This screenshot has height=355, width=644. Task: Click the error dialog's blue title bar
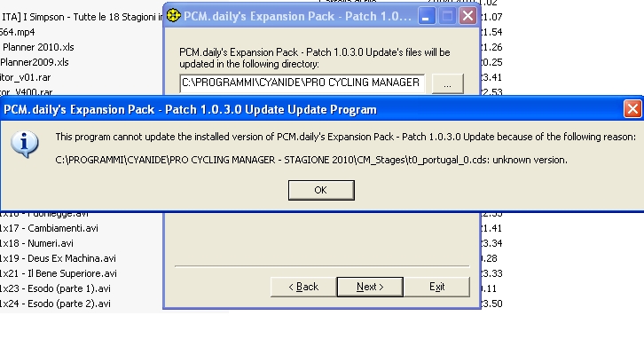[x=266, y=109]
